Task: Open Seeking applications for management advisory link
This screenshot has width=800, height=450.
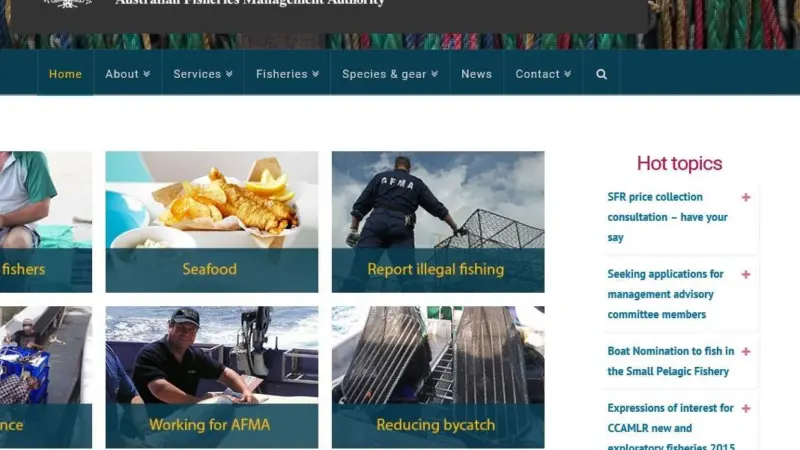Action: tap(665, 294)
